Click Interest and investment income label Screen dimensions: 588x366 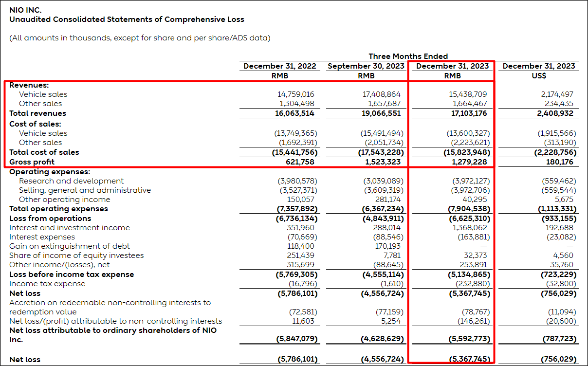pyautogui.click(x=70, y=228)
